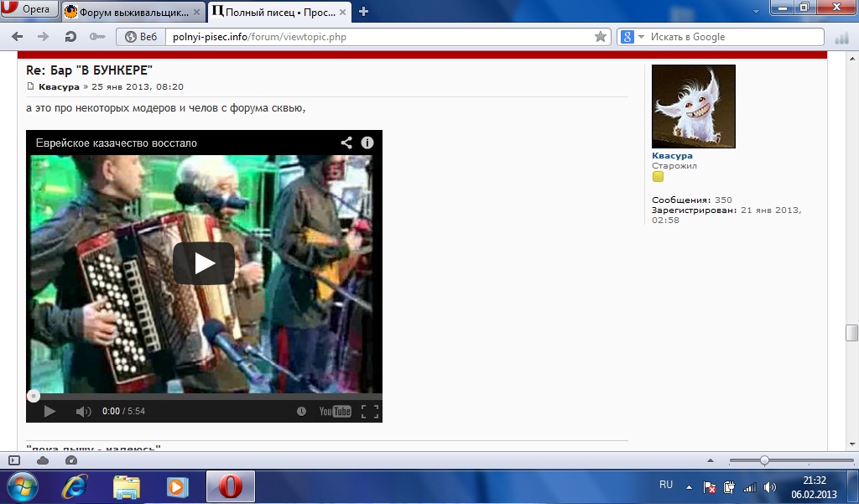The width and height of the screenshot is (859, 504).
Task: Click video title Еврейское казачество восстало
Action: click(116, 143)
